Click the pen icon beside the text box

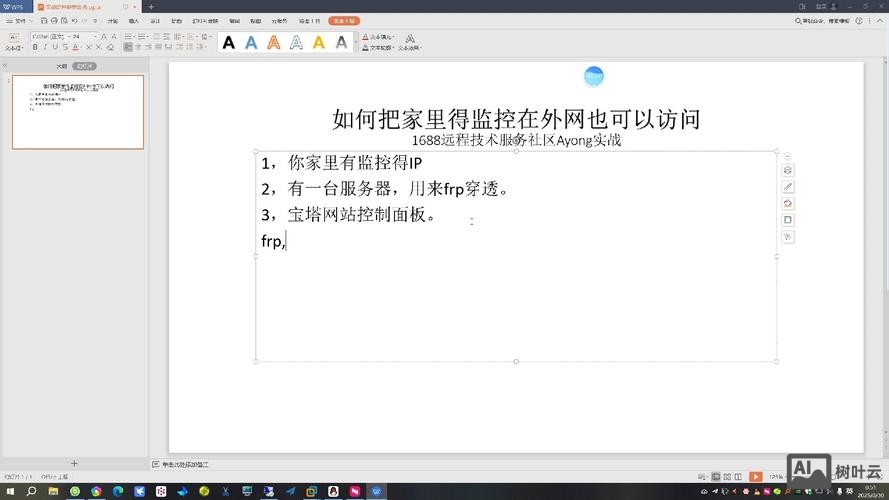pyautogui.click(x=788, y=187)
